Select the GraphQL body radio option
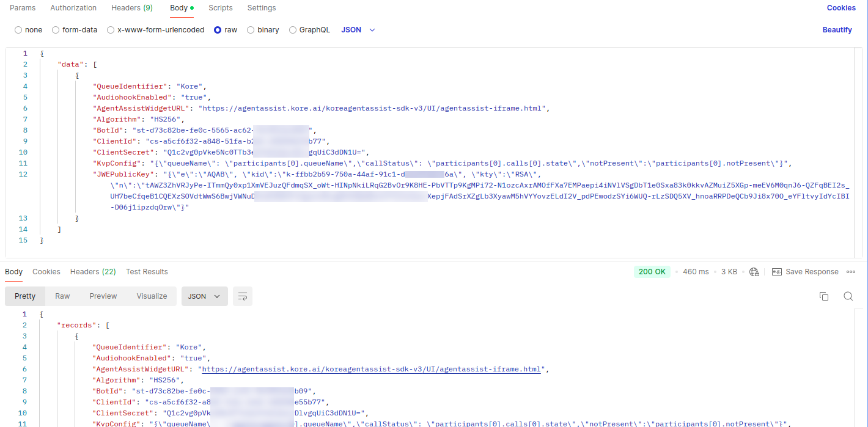Image resolution: width=868 pixels, height=427 pixels. [309, 30]
